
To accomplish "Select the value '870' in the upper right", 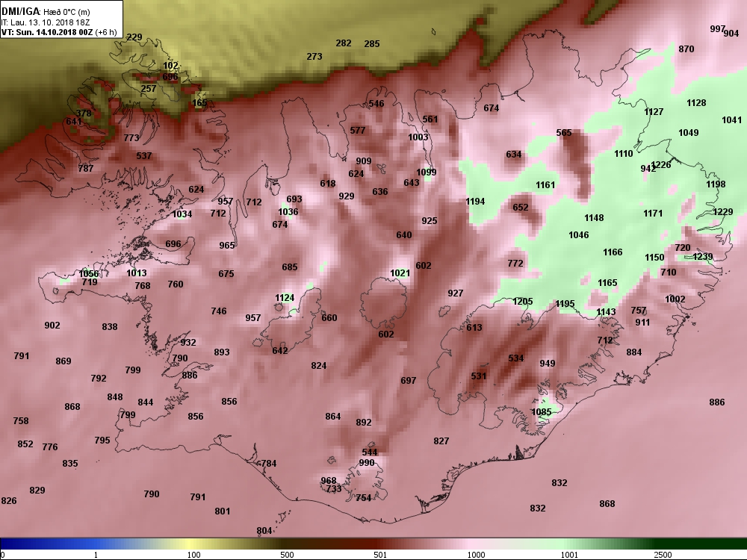I will click(x=686, y=49).
